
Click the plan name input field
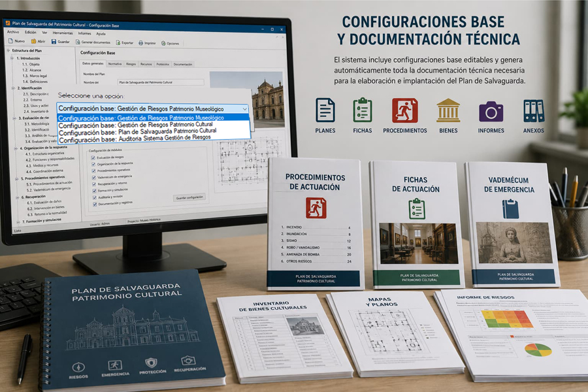(161, 82)
